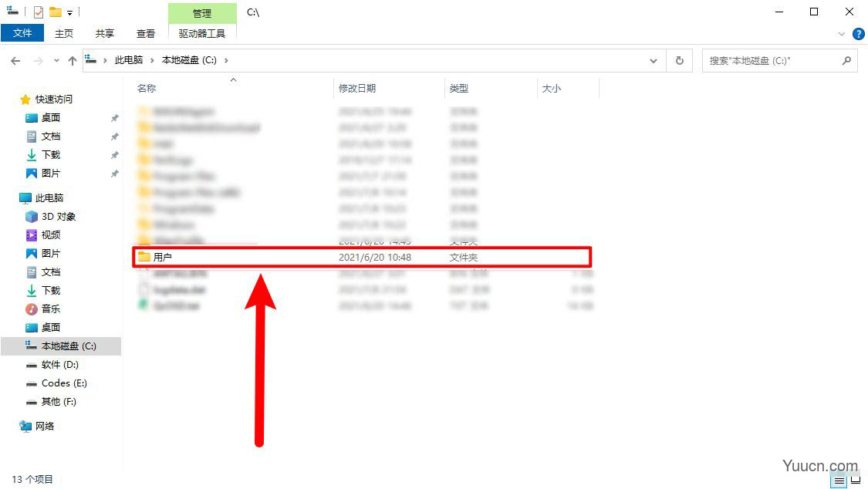Screen dimensions: 868x489
Task: Click the window system icon in title bar
Action: coord(12,11)
